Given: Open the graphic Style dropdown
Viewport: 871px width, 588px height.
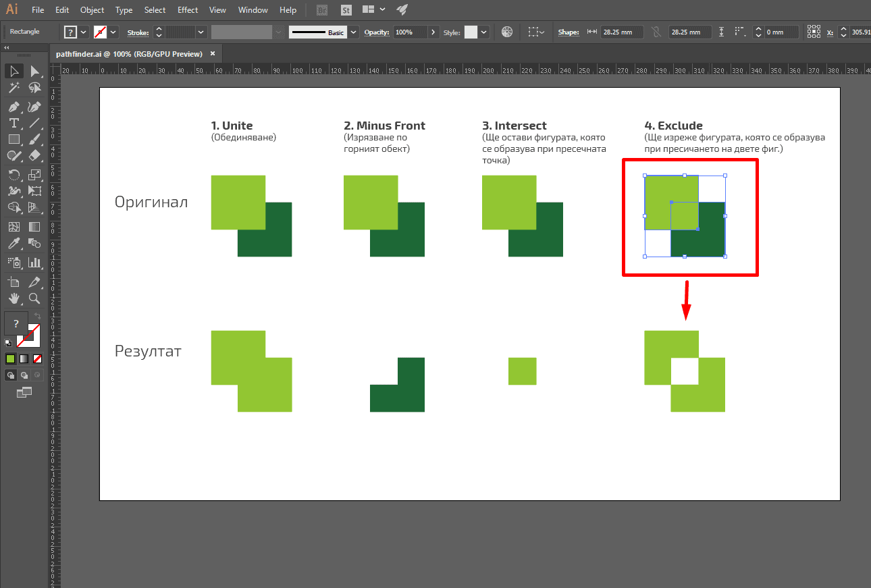Looking at the screenshot, I should [x=483, y=32].
